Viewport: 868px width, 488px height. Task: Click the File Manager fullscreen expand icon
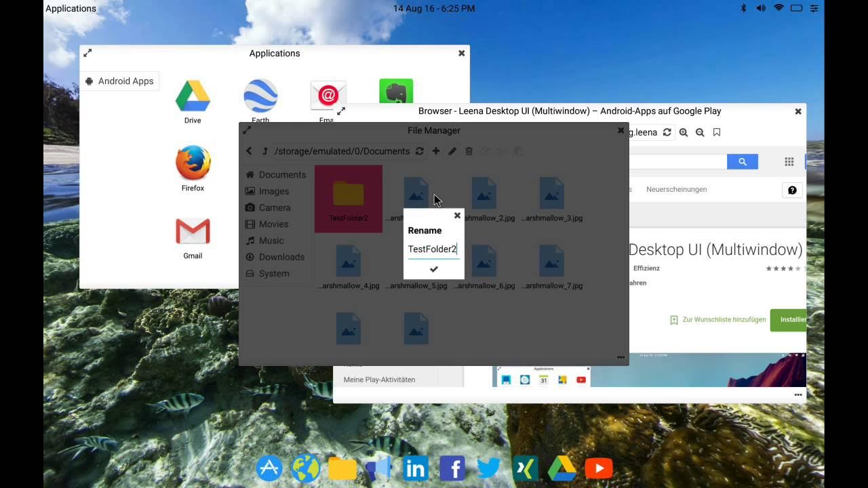coord(247,130)
